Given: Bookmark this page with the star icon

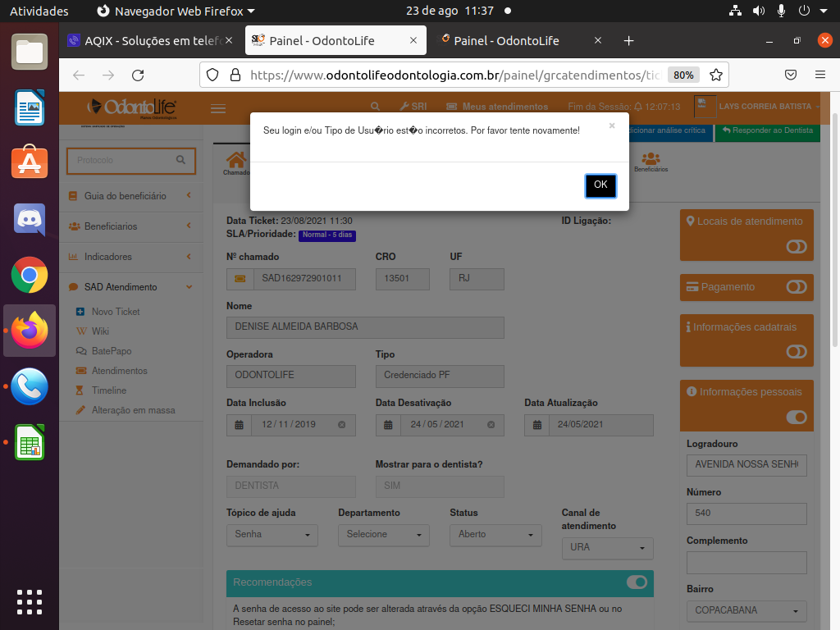Looking at the screenshot, I should click(715, 75).
